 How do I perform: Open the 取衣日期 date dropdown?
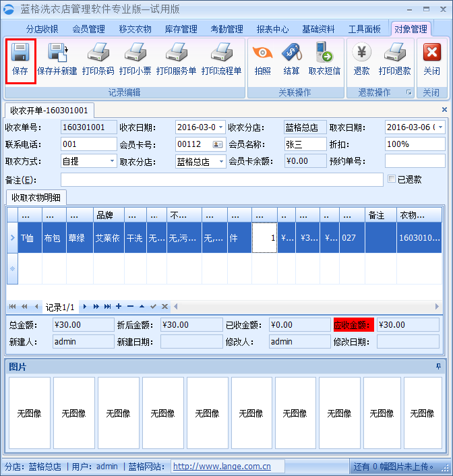pyautogui.click(x=441, y=127)
